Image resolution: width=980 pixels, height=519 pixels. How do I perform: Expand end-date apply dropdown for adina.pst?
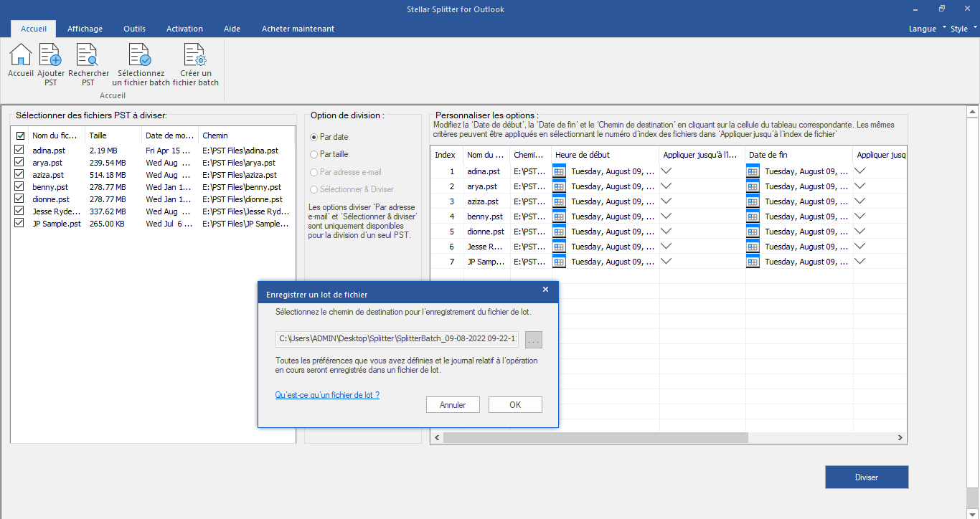tap(860, 171)
